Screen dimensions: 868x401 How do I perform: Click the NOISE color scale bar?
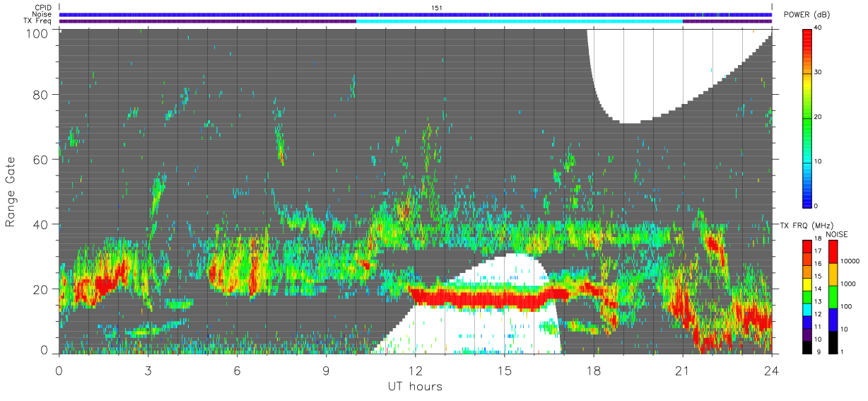pos(833,296)
